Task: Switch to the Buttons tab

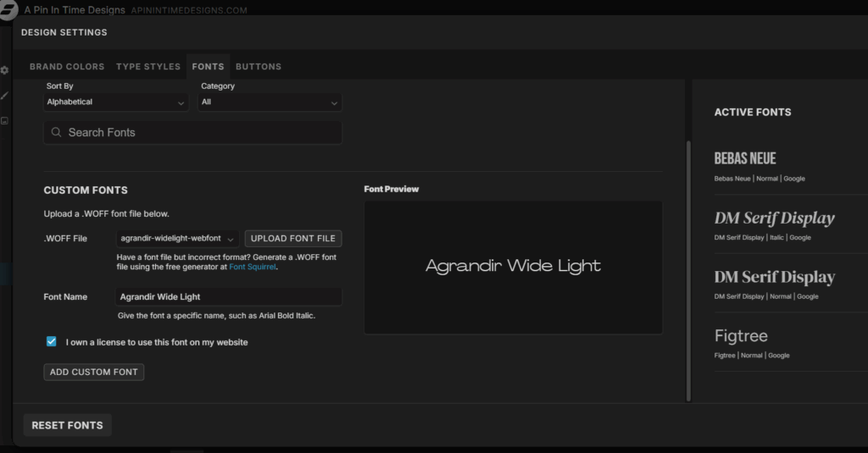Action: pos(259,66)
